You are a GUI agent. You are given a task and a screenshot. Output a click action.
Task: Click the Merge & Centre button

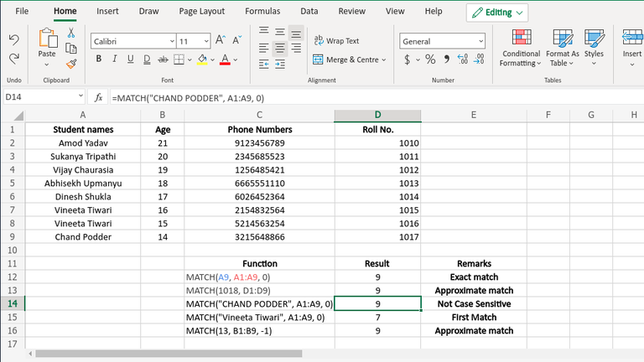[x=349, y=59]
